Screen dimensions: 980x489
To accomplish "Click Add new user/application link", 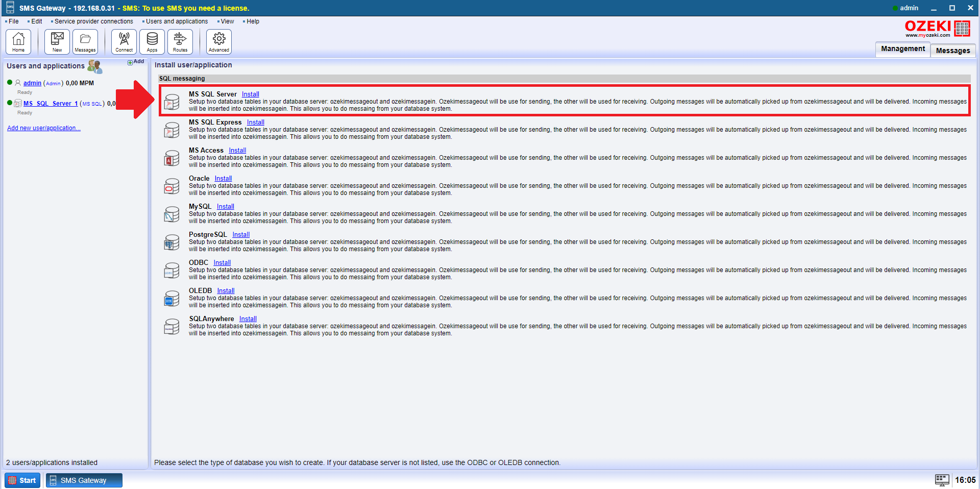I will (44, 128).
